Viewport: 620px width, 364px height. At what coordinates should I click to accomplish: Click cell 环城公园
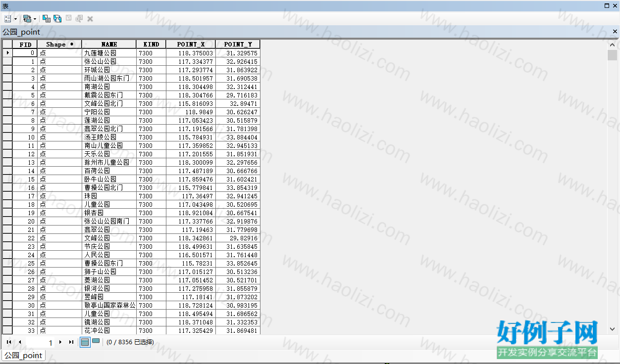click(109, 70)
